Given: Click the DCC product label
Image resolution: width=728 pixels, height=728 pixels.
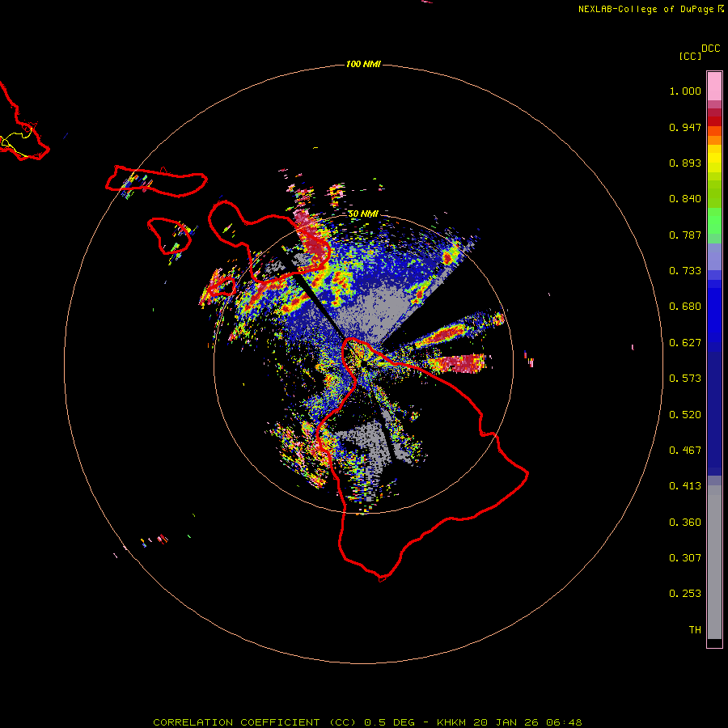Looking at the screenshot, I should [711, 49].
